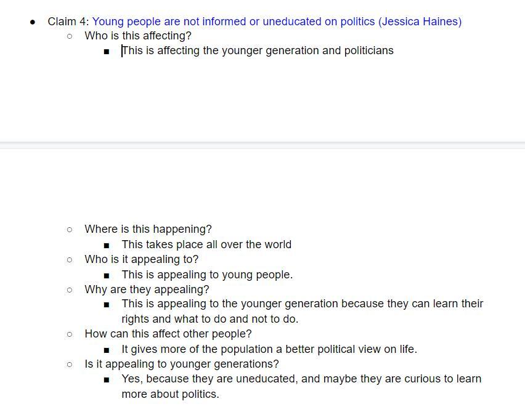Click "This takes place all over the world"
525x420 pixels.
pyautogui.click(x=206, y=244)
